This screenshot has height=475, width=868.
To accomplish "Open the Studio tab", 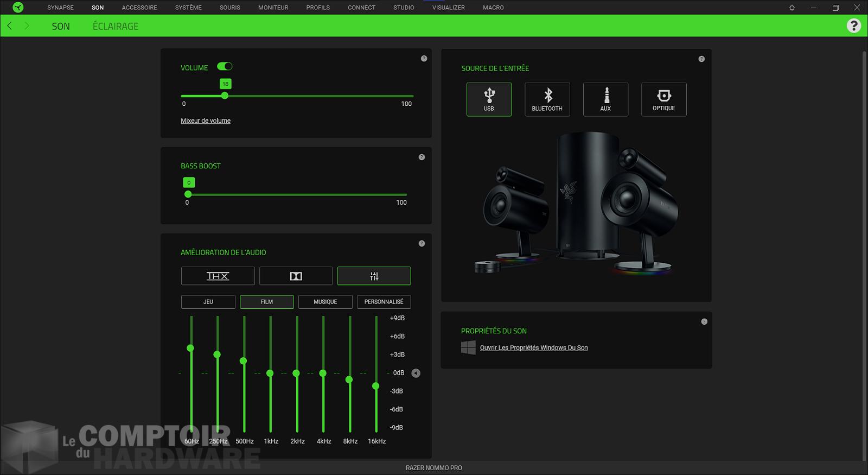I will point(404,8).
